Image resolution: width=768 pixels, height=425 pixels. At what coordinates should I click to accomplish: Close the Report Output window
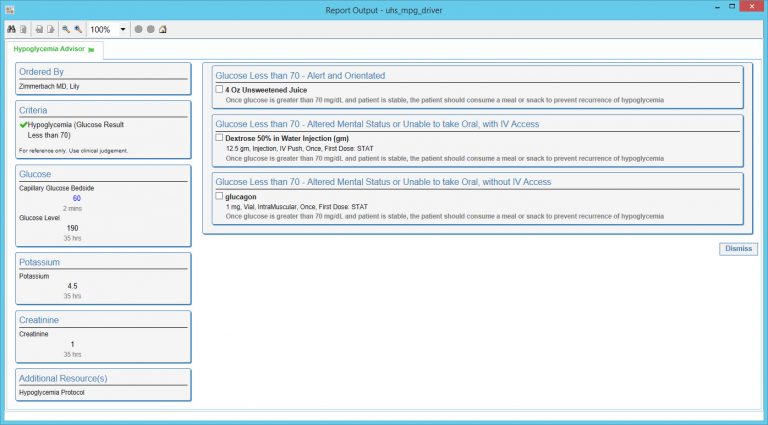[x=752, y=6]
